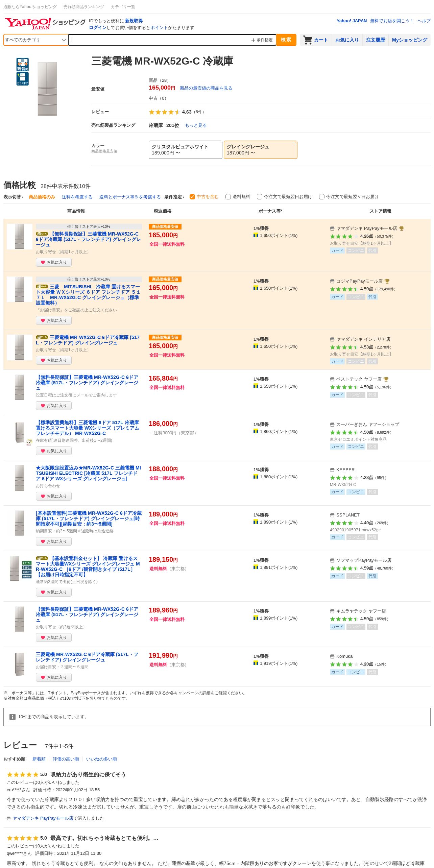Click the plus icon for 条件指定
This screenshot has height=868, width=434.
pos(253,40)
